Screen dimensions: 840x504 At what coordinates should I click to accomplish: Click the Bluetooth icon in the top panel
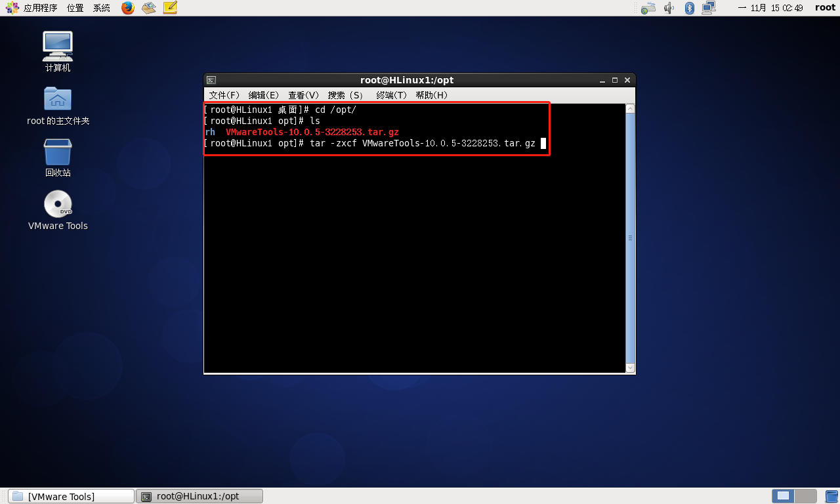pos(689,8)
